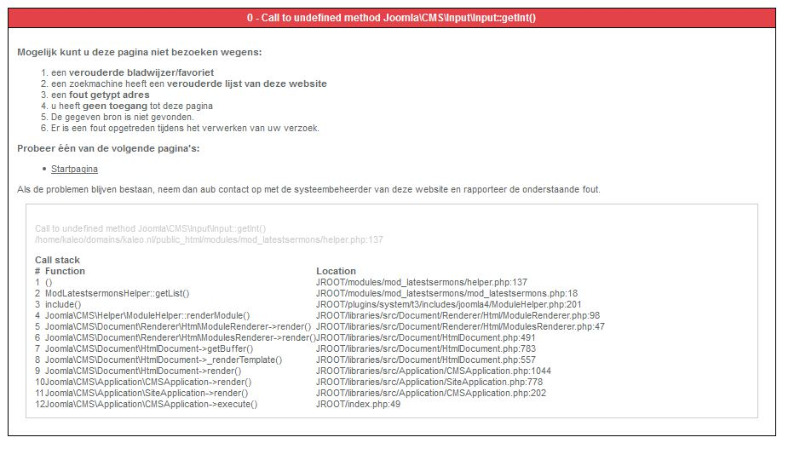The width and height of the screenshot is (800, 454).
Task: Click faded 'Call to undefined method' message
Action: click(151, 229)
